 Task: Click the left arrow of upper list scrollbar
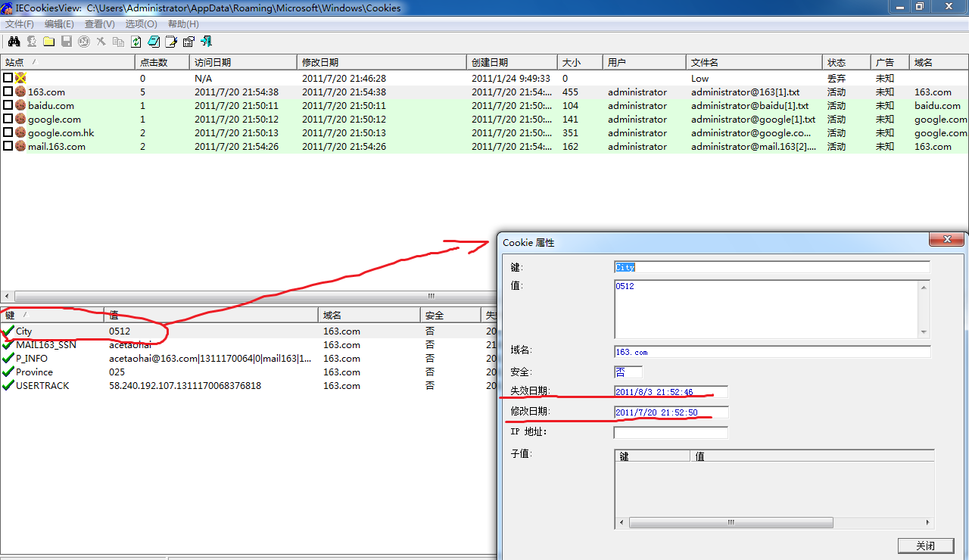click(6, 296)
